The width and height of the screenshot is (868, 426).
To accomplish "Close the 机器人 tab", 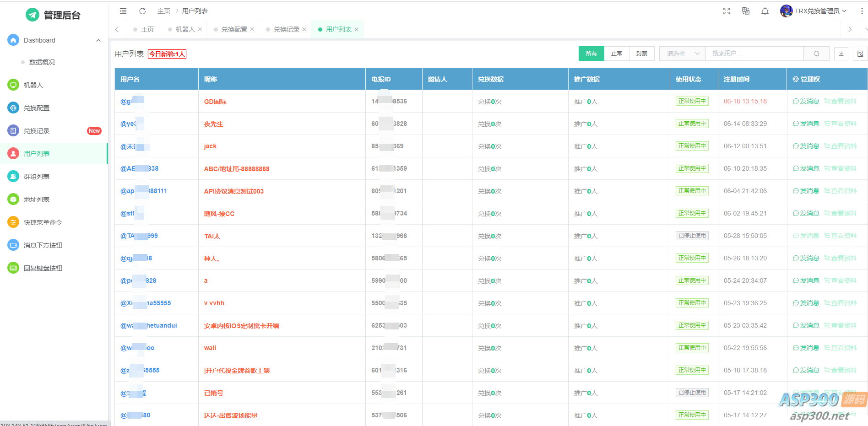I will tap(200, 29).
